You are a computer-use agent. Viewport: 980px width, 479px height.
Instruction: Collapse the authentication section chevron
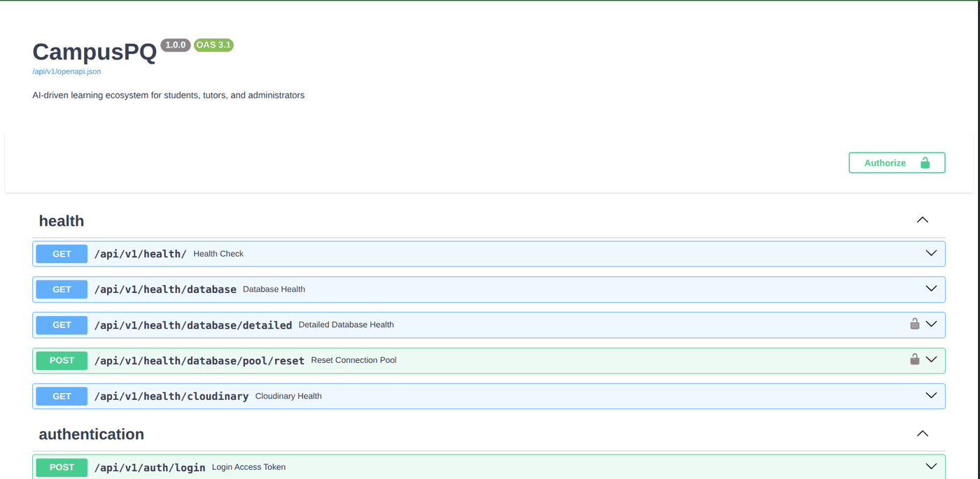click(923, 434)
